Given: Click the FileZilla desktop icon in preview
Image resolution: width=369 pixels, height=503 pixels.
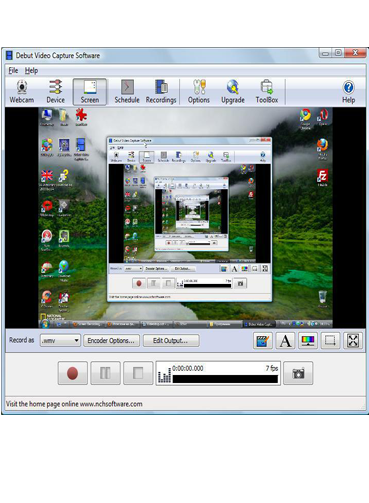Looking at the screenshot, I should point(322,177).
